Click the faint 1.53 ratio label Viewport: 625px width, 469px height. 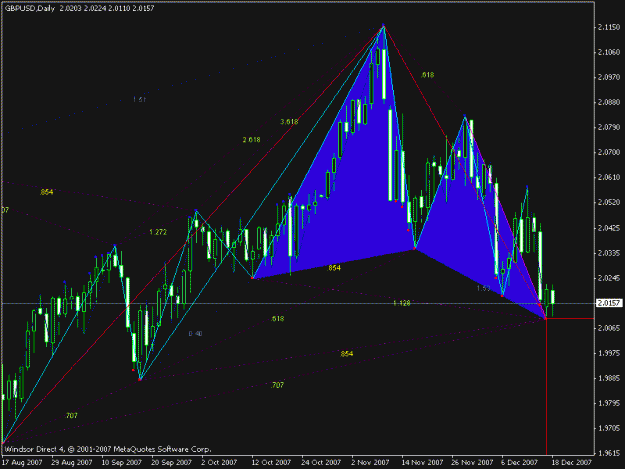coord(483,288)
